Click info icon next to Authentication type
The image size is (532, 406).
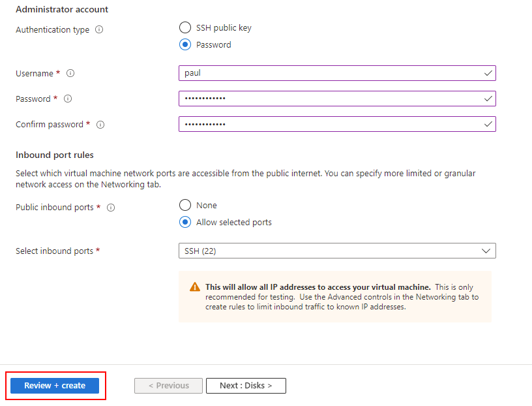pos(99,30)
